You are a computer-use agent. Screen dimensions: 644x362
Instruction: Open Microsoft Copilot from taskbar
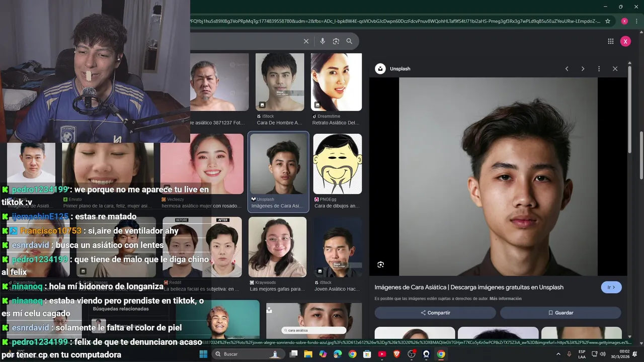click(323, 354)
